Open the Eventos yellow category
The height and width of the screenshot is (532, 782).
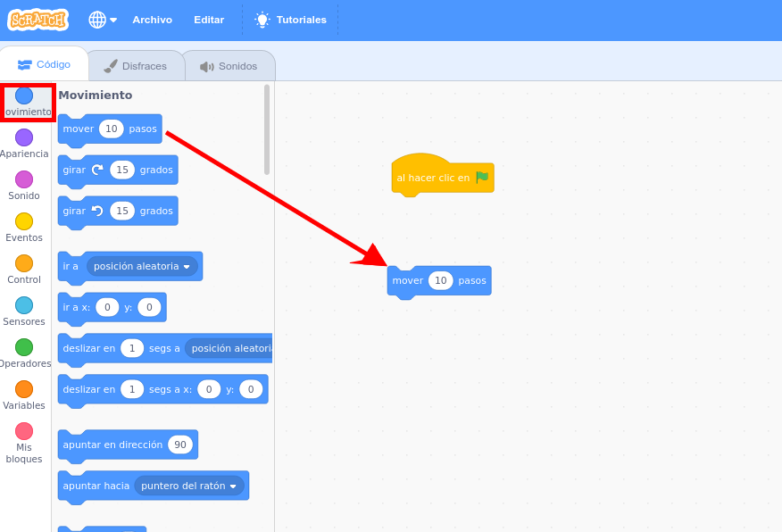click(24, 220)
